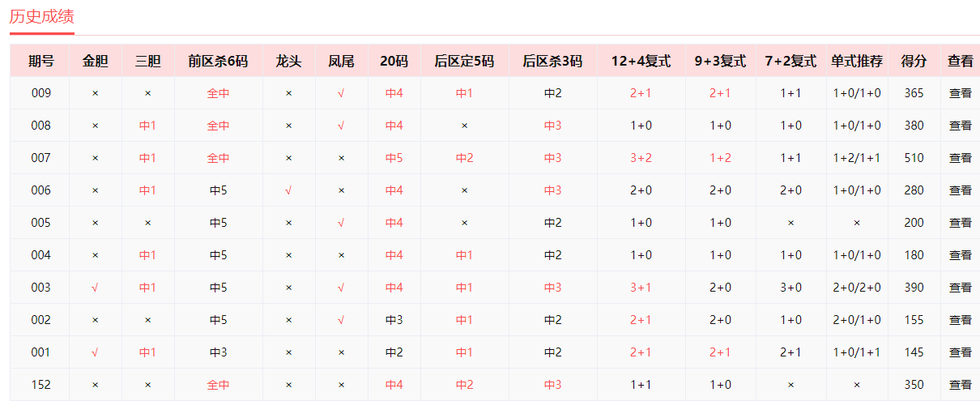Open 查看 for period 008
The image size is (980, 401).
coord(960,126)
